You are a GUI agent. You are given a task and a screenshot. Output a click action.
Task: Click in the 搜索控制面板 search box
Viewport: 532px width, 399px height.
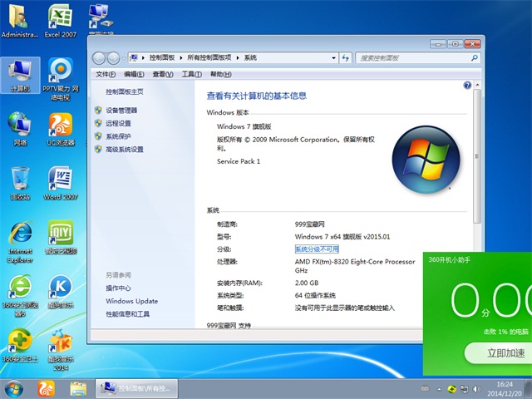(x=413, y=58)
